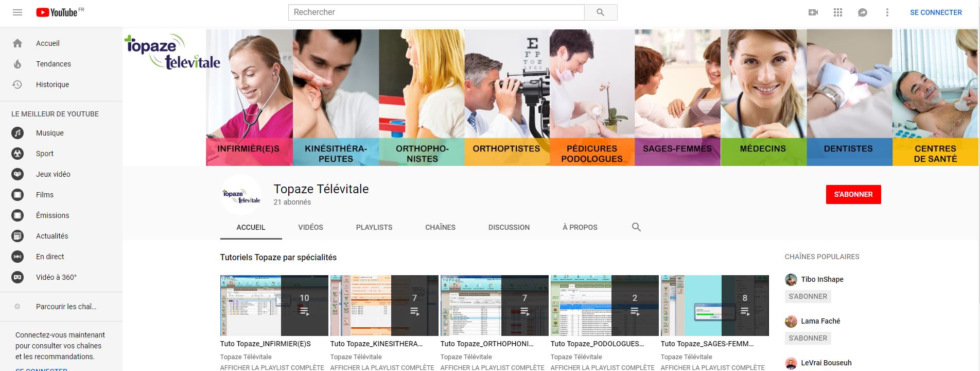Click the Topaze Télévitale channel title
980x371 pixels.
coord(321,189)
